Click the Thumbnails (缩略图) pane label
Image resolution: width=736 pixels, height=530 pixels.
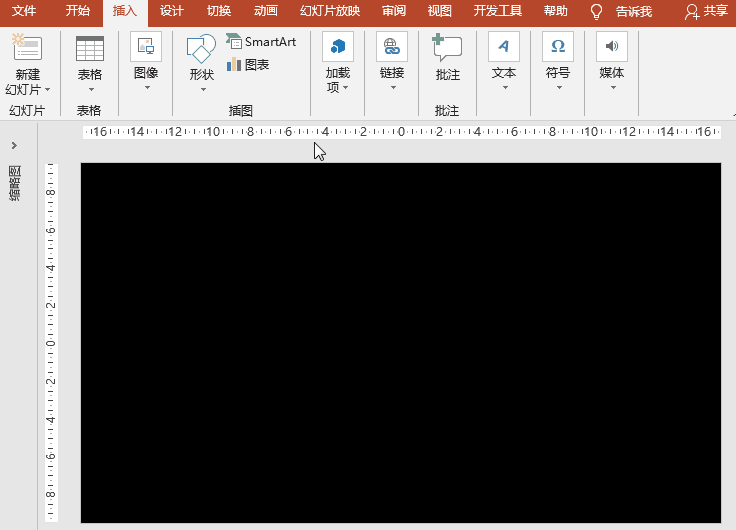coord(15,183)
